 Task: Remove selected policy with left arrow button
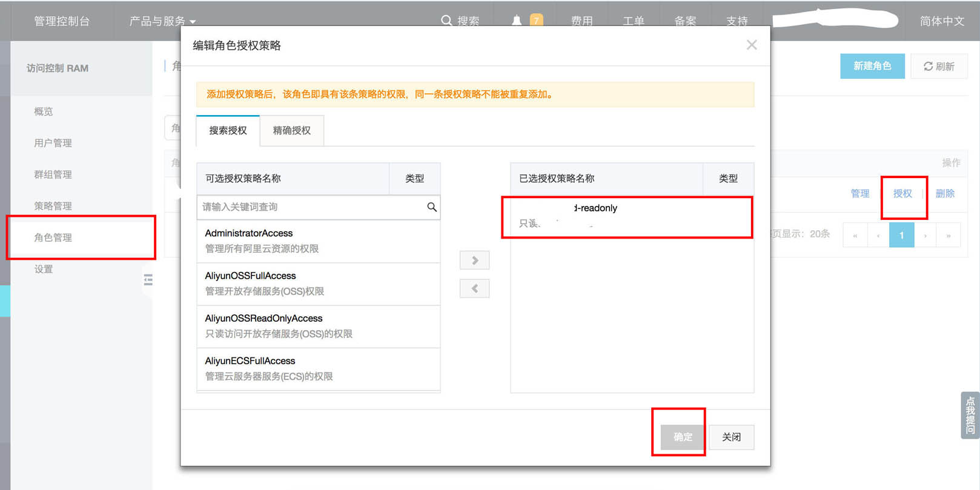(475, 289)
